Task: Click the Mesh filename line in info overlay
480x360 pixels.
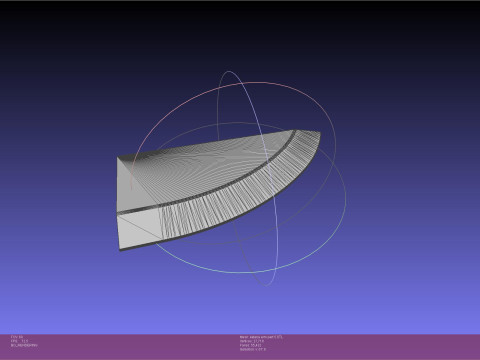Action: click(x=261, y=337)
